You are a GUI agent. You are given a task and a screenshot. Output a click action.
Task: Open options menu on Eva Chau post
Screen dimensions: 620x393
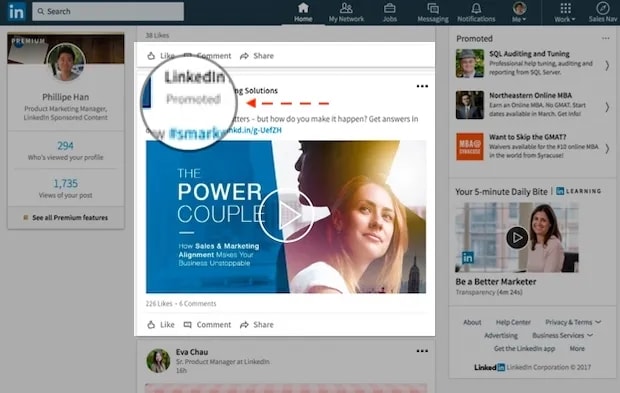point(422,351)
